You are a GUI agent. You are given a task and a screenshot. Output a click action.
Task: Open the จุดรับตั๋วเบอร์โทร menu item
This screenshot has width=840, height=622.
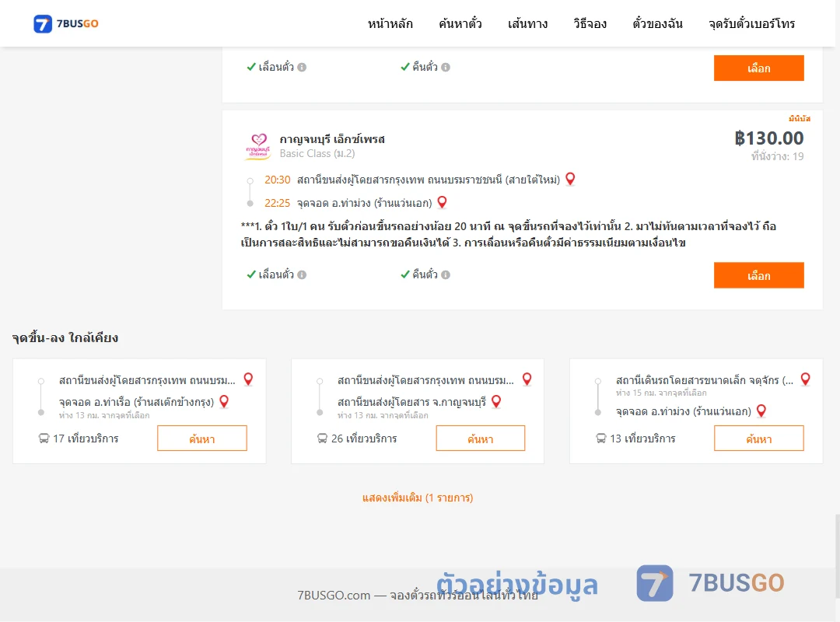(751, 23)
